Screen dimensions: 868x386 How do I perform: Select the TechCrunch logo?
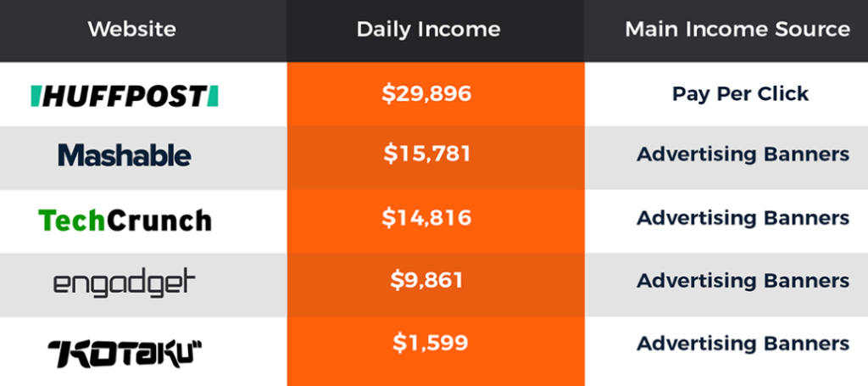pos(125,221)
